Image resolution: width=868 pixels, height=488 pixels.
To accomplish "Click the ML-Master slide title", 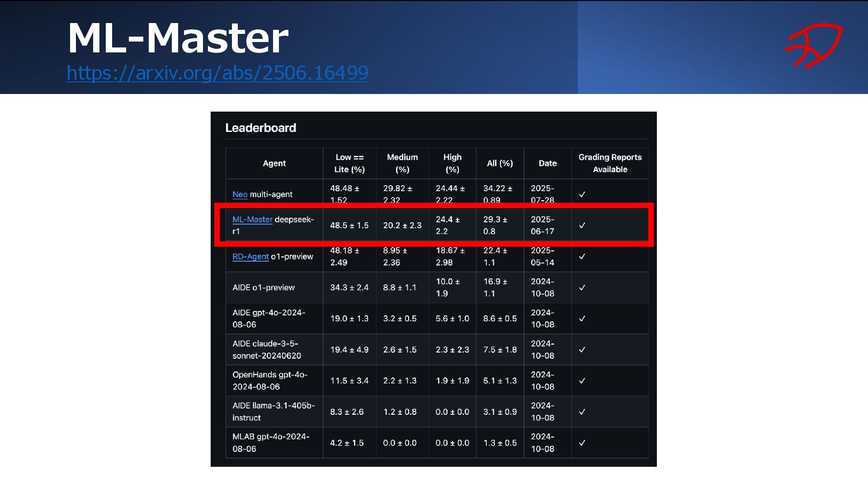I will (178, 38).
